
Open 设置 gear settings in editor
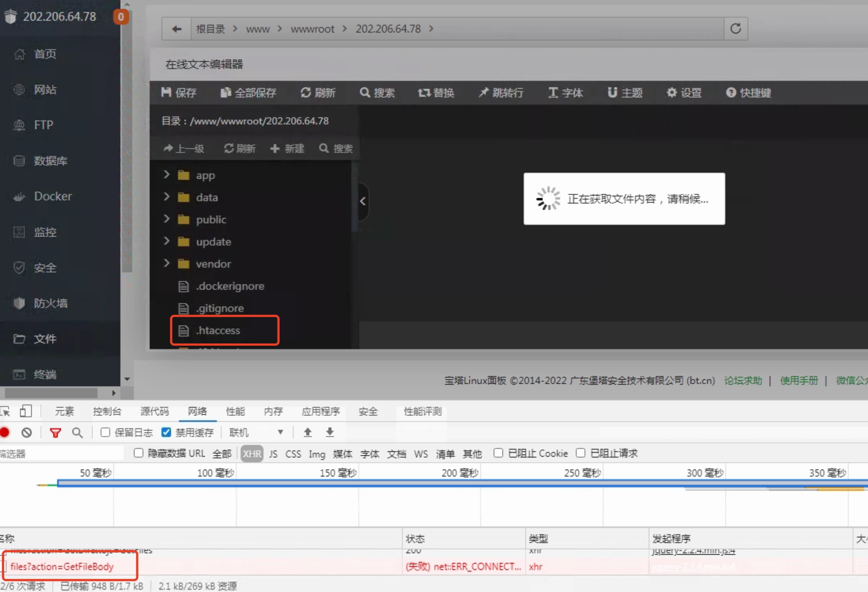coord(684,93)
